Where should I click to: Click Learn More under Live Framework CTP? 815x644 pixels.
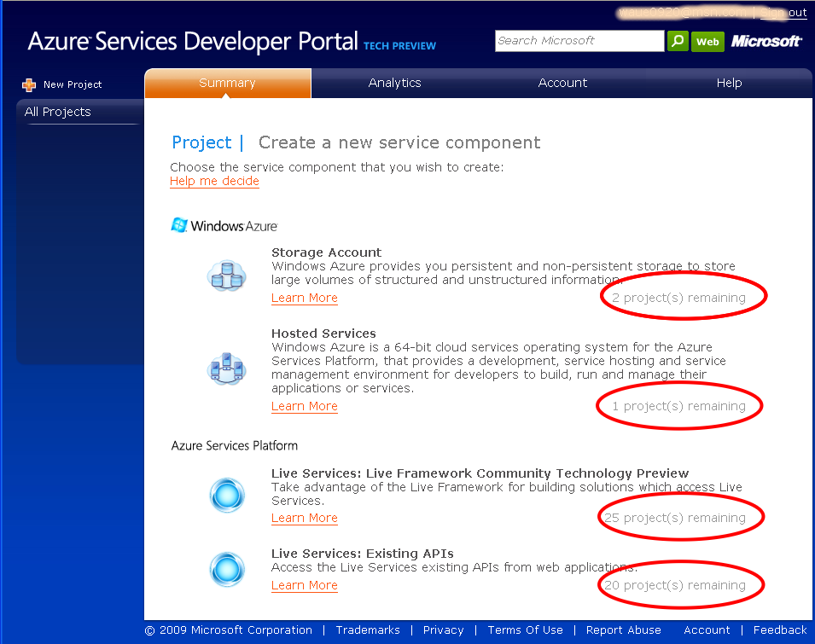[x=305, y=518]
